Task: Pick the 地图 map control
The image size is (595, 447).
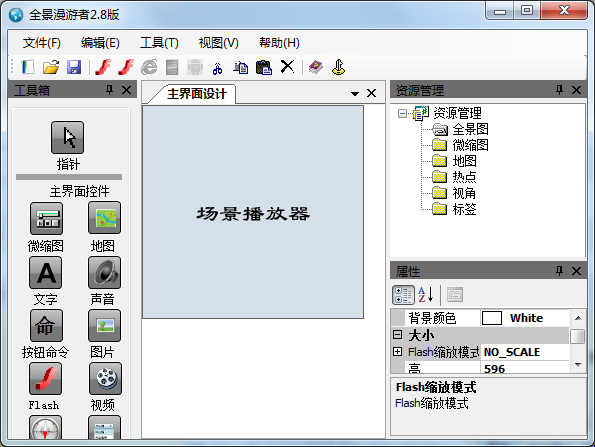Action: coord(104,218)
